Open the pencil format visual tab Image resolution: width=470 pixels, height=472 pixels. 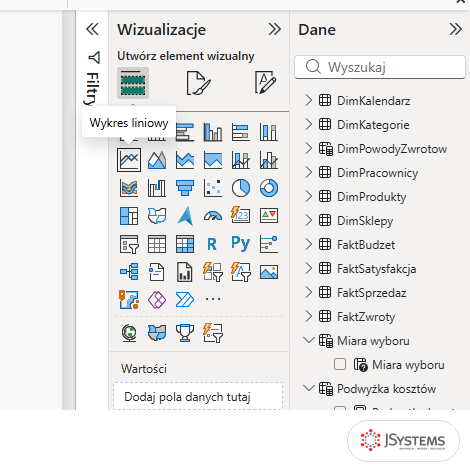pyautogui.click(x=265, y=82)
